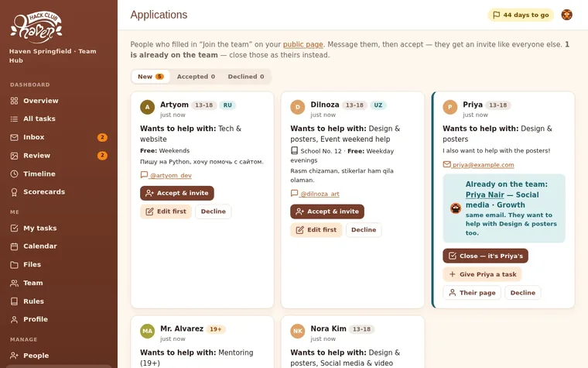This screenshot has width=588, height=368.
Task: Open Rules from the sidebar
Action: point(59,301)
